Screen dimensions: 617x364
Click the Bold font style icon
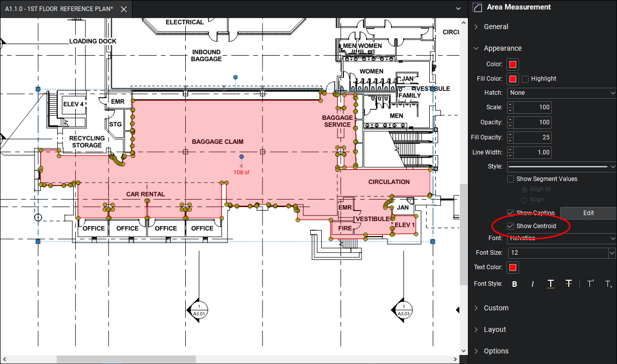515,284
